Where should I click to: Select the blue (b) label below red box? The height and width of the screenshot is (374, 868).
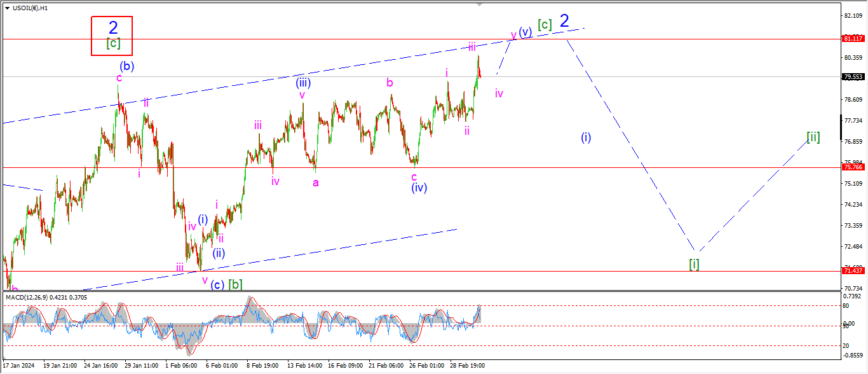(x=126, y=65)
